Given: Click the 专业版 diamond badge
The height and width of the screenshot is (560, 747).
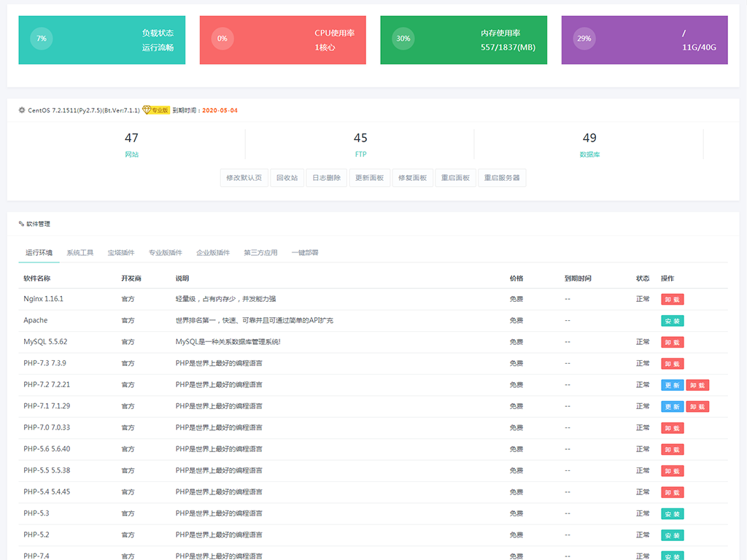Looking at the screenshot, I should tap(156, 110).
